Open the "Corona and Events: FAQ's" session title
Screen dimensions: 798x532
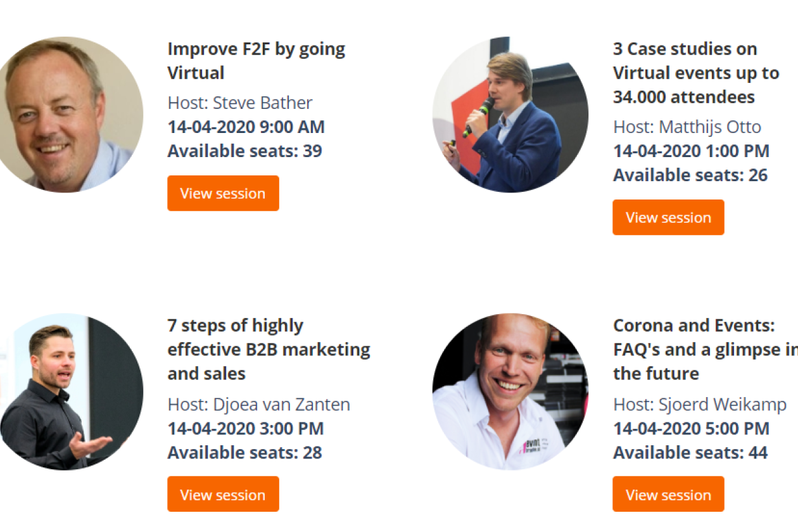pyautogui.click(x=703, y=350)
